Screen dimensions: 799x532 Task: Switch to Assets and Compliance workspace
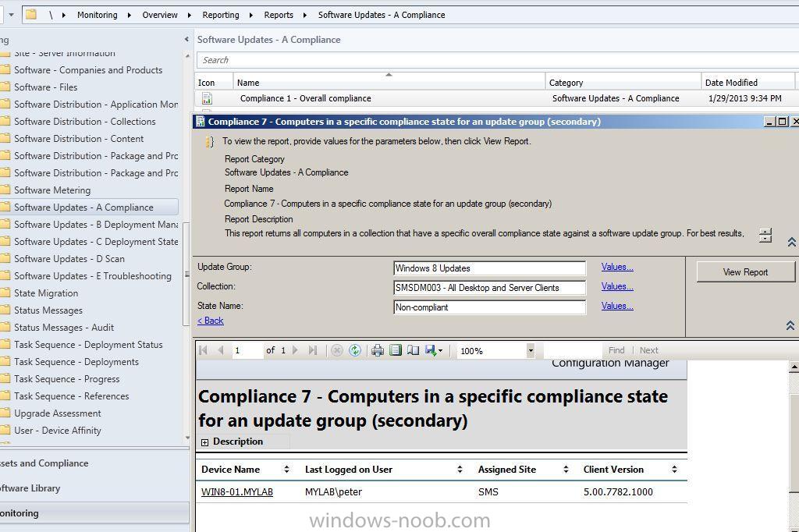(94, 463)
